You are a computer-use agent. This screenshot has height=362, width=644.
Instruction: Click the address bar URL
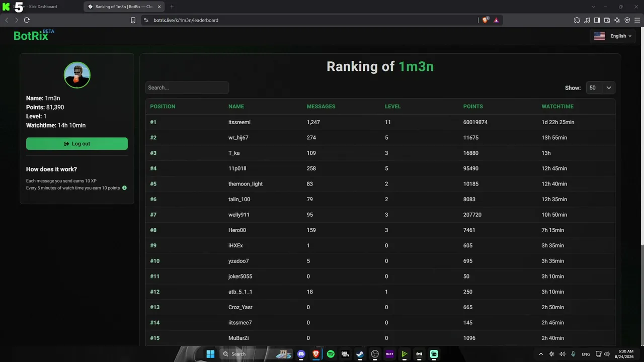point(186,20)
